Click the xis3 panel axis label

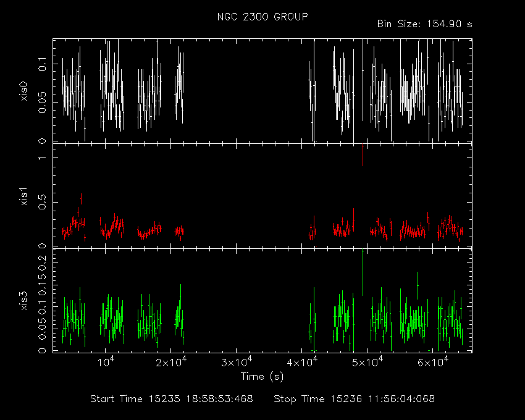pos(23,301)
